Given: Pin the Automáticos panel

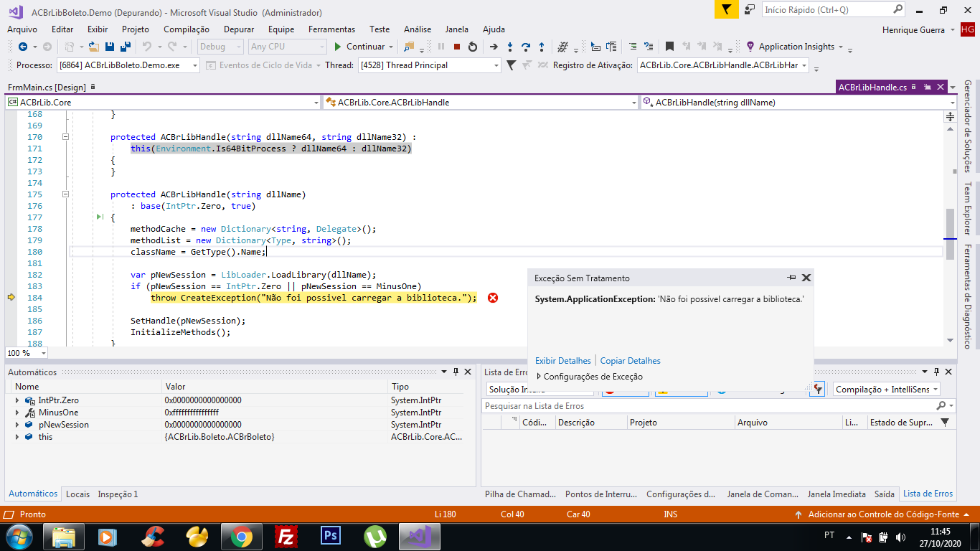Looking at the screenshot, I should point(456,372).
